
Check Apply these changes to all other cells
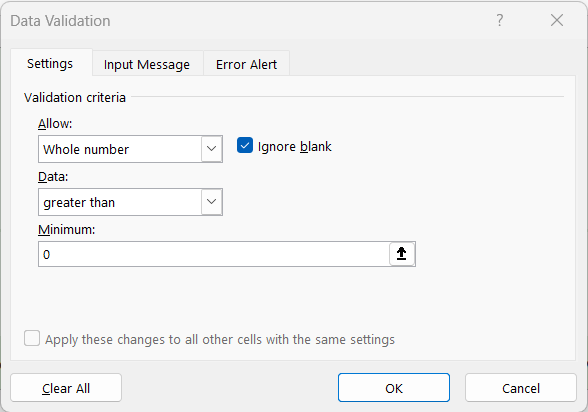coord(32,338)
